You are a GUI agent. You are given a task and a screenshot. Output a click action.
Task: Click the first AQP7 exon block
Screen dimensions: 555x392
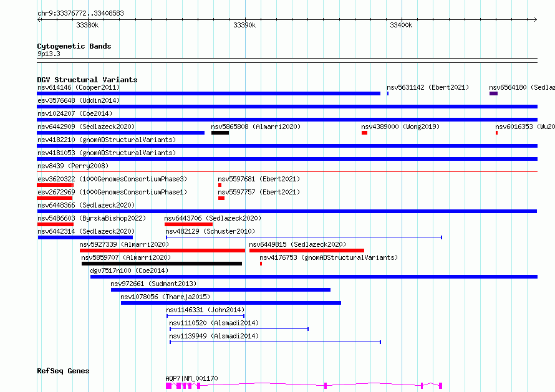coord(168,386)
